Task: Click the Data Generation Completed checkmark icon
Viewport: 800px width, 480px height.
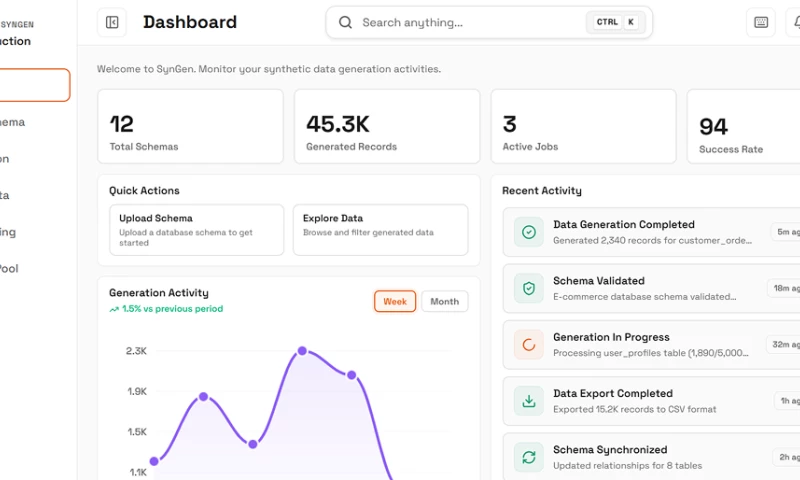Action: (x=529, y=232)
